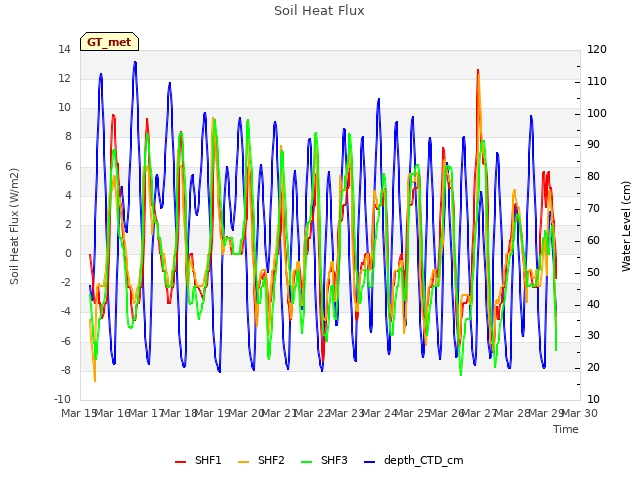Click the 0 left axis tick label
This screenshot has width=640, height=480.
[68, 253]
